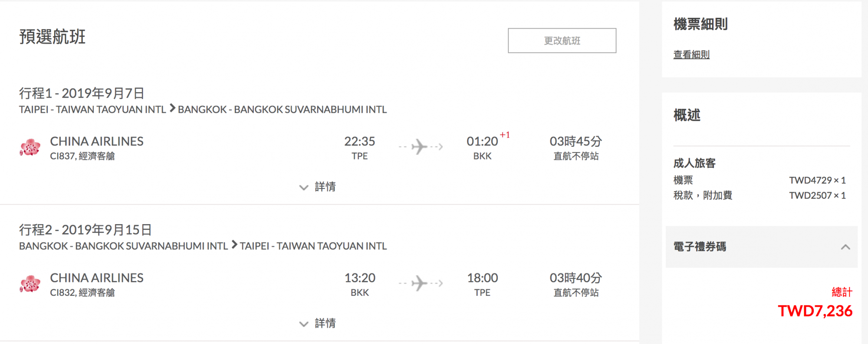Image resolution: width=868 pixels, height=344 pixels.
Task: Click the CI837 flight number text
Action: pos(62,156)
